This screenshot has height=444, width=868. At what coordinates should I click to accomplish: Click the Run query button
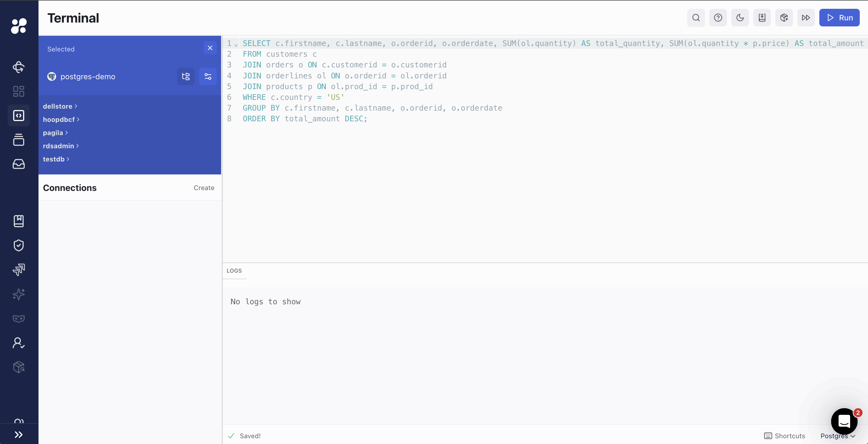coord(839,18)
